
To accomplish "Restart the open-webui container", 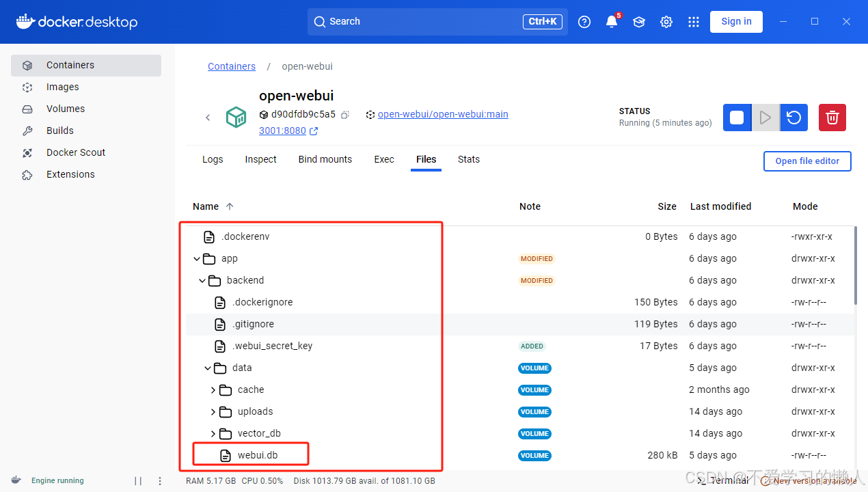I will pos(794,118).
